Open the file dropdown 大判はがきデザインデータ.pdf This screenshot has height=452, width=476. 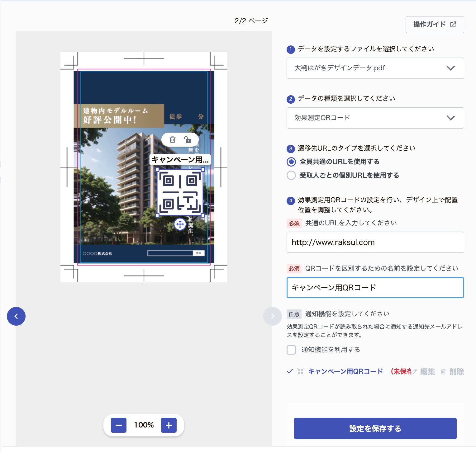tap(375, 68)
